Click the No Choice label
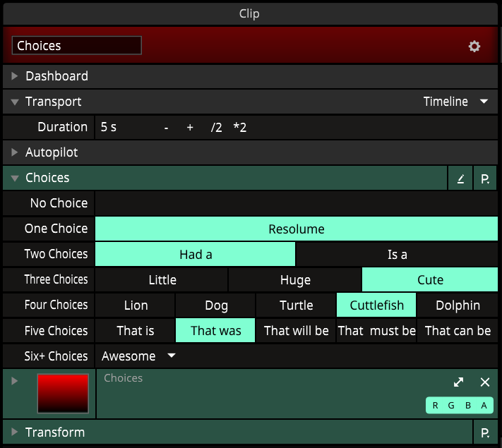This screenshot has height=448, width=502. coord(59,203)
